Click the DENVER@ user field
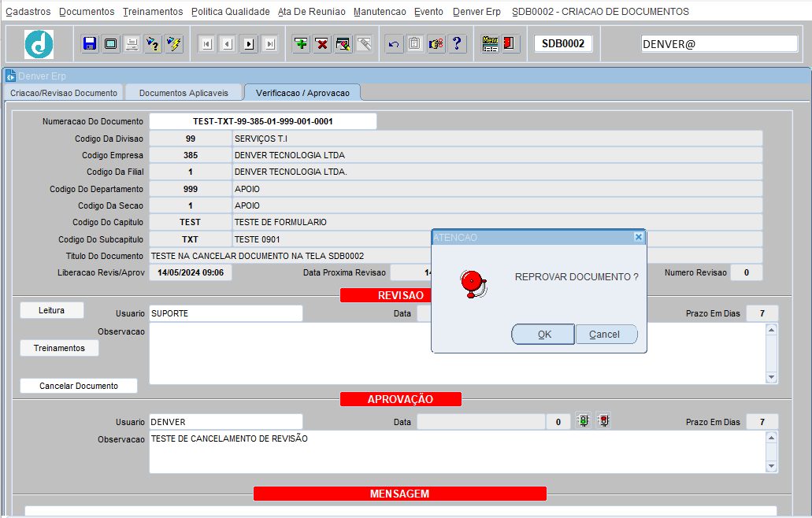 point(719,44)
